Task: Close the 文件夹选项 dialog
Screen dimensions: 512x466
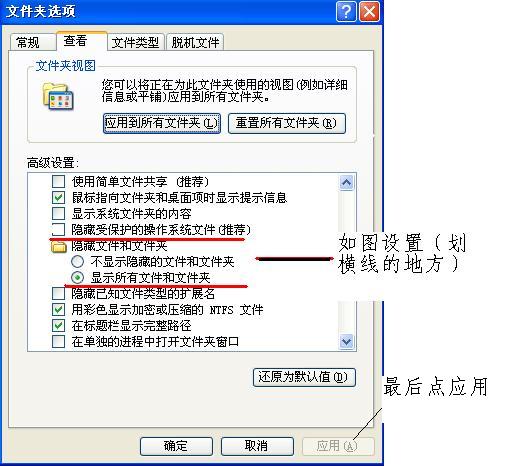Action: coord(369,12)
